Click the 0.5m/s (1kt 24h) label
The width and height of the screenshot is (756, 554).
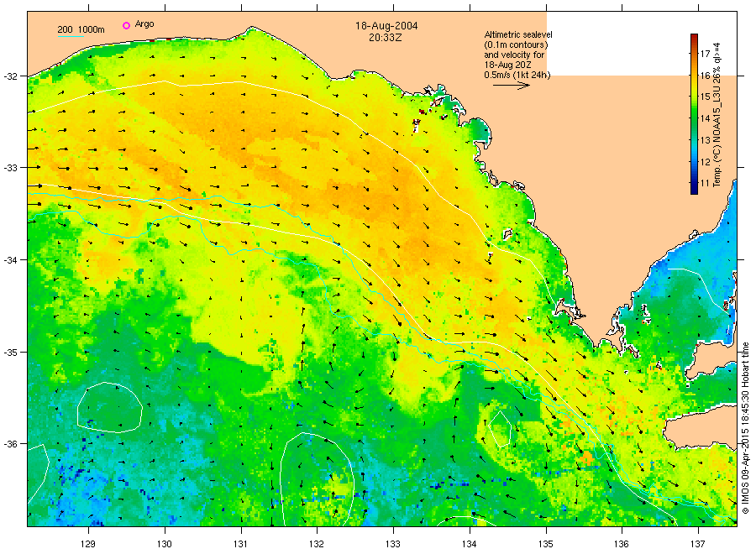pyautogui.click(x=517, y=75)
